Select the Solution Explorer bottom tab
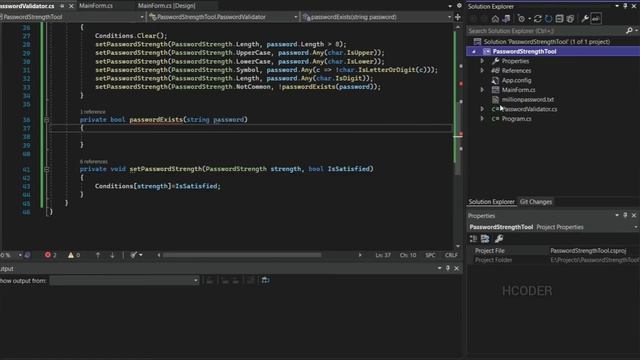The height and width of the screenshot is (360, 640). [491, 202]
